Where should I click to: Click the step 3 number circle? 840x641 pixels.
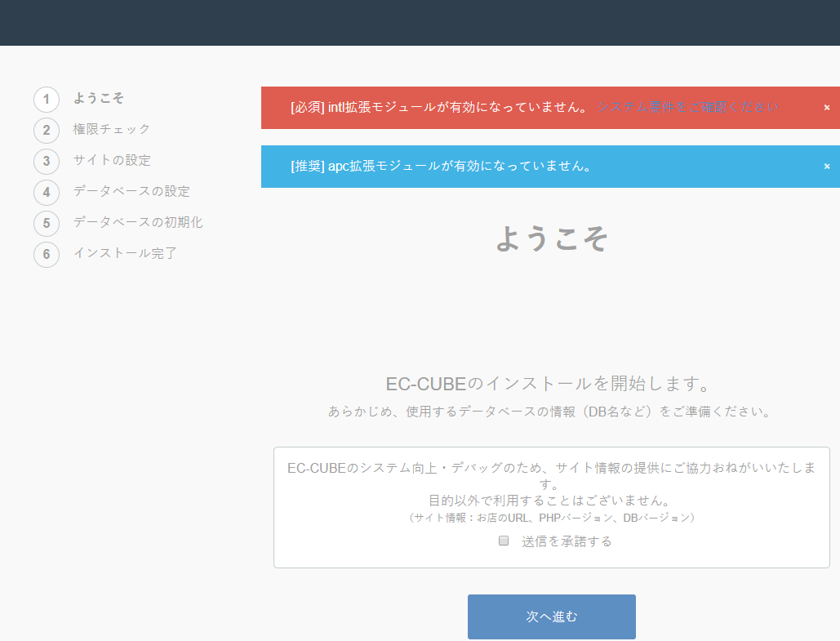(47, 161)
